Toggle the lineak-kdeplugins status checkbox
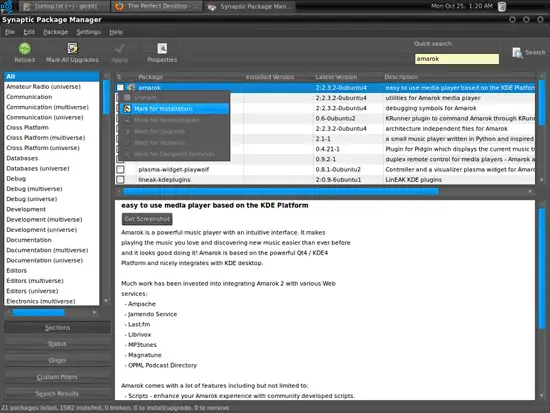The width and height of the screenshot is (550, 413). (x=120, y=180)
